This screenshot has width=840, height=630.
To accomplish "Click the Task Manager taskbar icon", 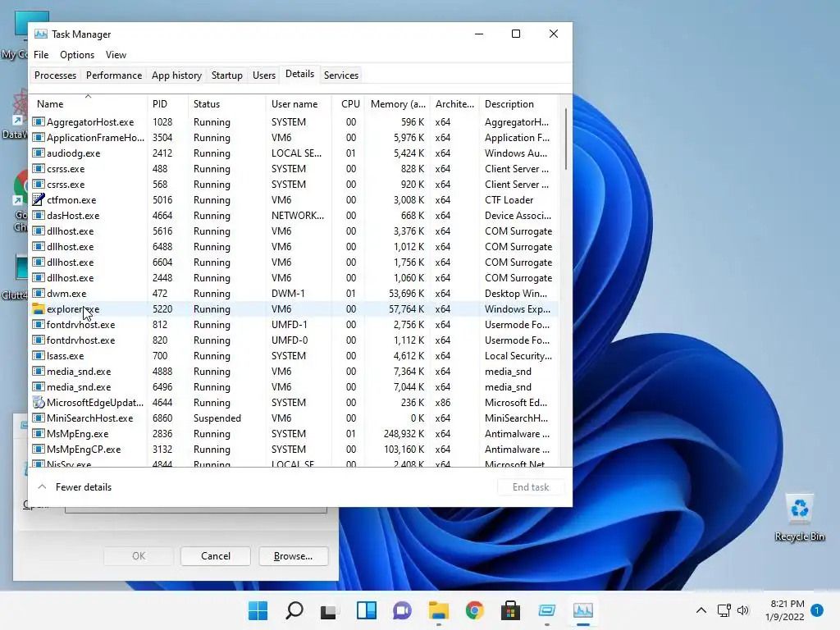I will (x=583, y=610).
